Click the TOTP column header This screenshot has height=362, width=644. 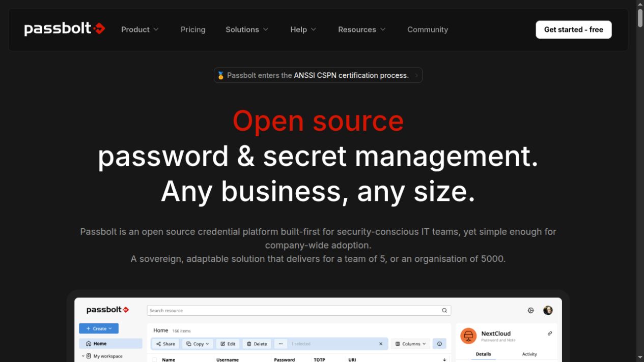click(x=319, y=359)
